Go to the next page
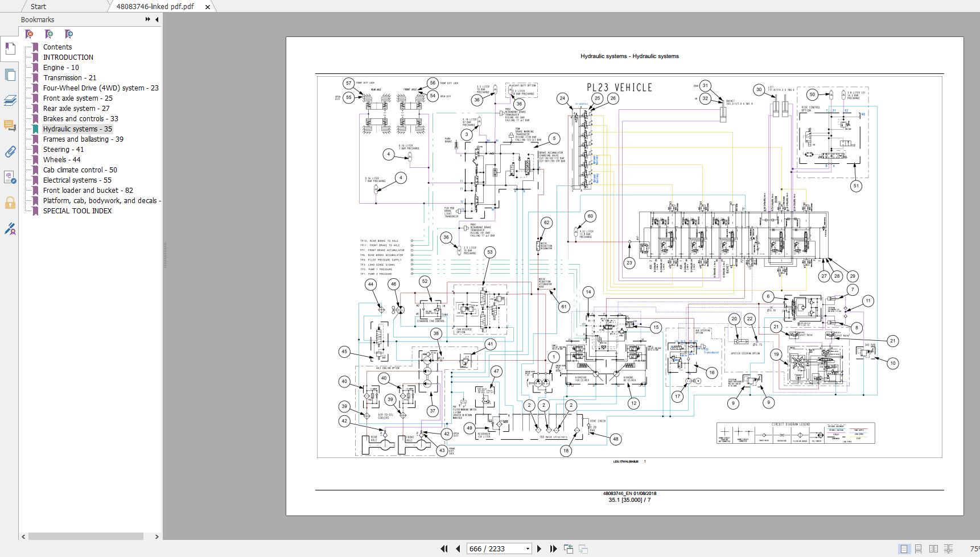The height and width of the screenshot is (557, 980). click(x=539, y=548)
